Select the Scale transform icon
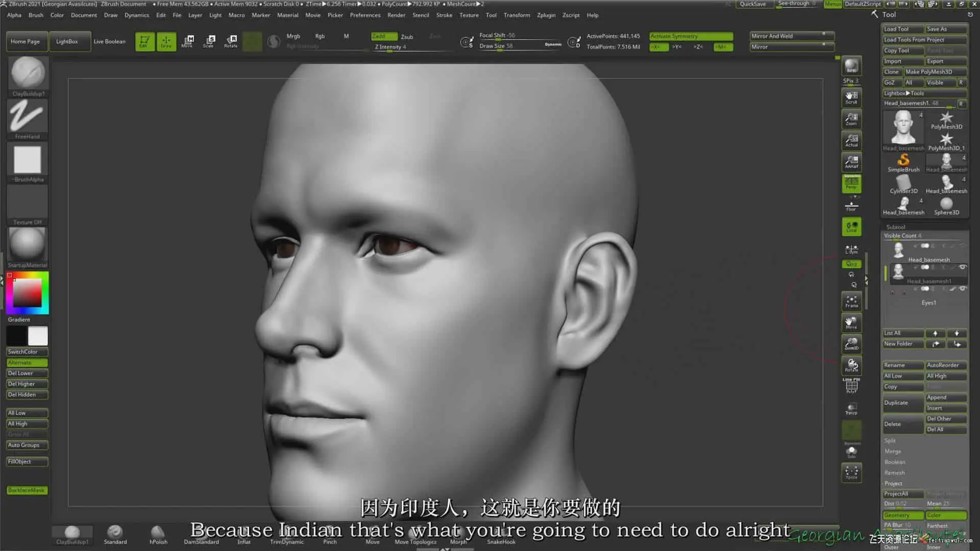 click(209, 41)
